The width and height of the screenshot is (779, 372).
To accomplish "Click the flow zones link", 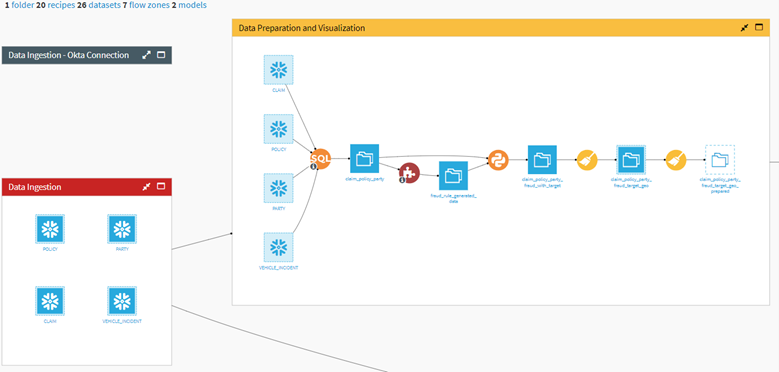I will click(149, 5).
